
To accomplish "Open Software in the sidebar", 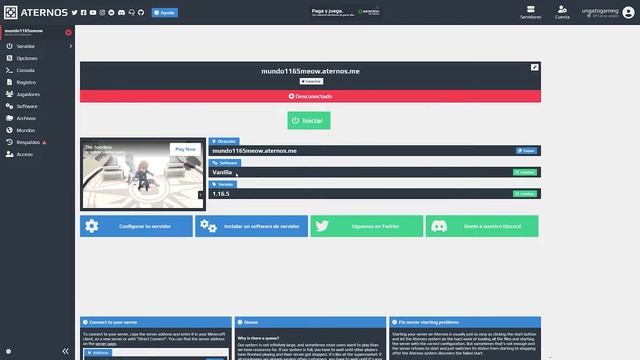I will pos(27,106).
